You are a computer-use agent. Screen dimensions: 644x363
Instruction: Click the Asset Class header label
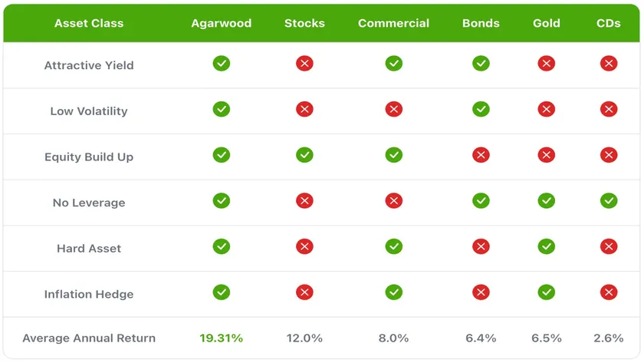pyautogui.click(x=88, y=23)
